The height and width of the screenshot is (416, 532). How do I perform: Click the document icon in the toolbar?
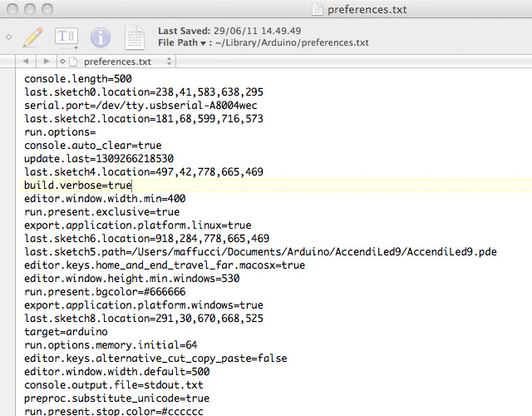coord(135,37)
